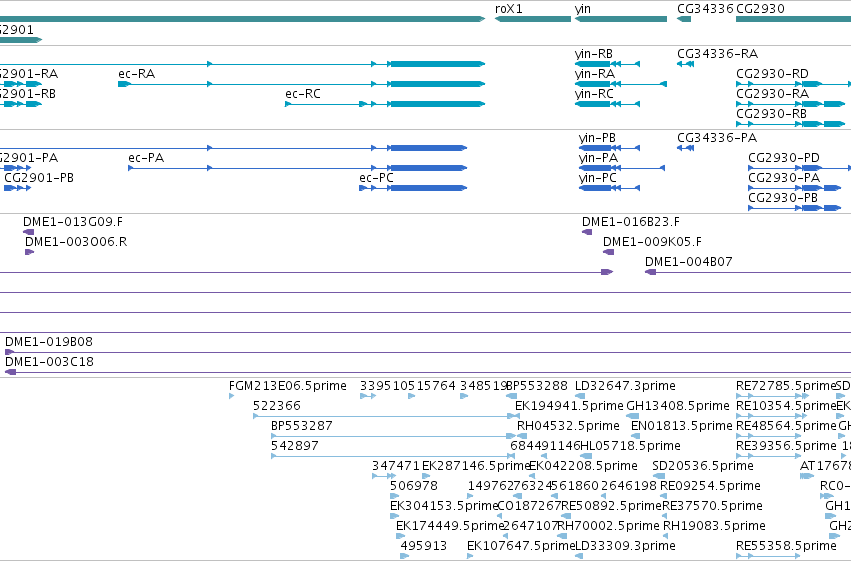Click the CG2930-PD protein label
Screen dimensions: 851x561
(784, 158)
